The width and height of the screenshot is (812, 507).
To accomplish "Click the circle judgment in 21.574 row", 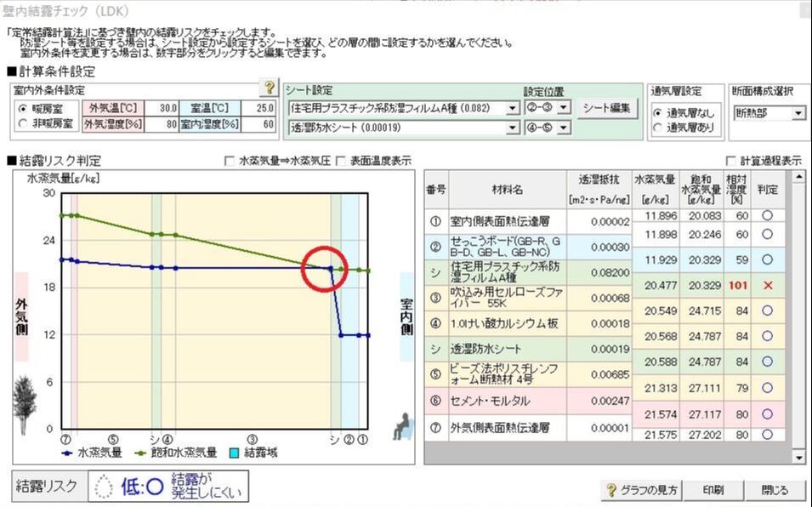I will click(x=768, y=413).
